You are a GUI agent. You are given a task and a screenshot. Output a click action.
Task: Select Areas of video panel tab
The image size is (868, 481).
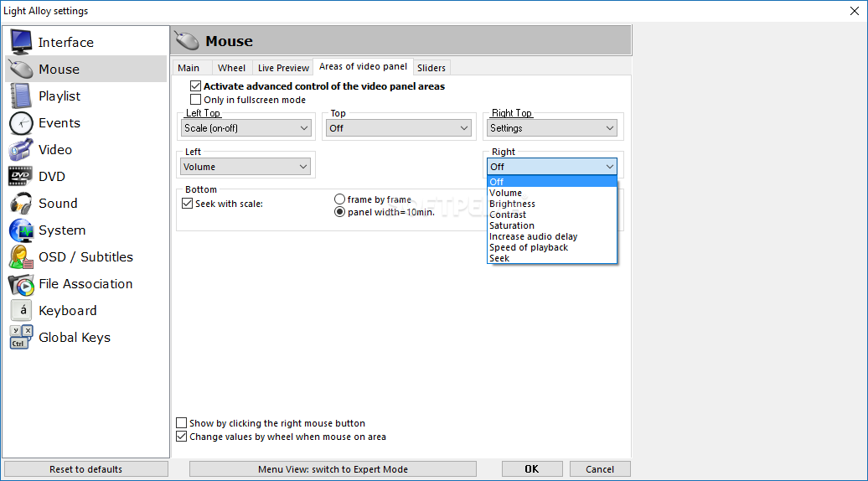click(x=363, y=66)
